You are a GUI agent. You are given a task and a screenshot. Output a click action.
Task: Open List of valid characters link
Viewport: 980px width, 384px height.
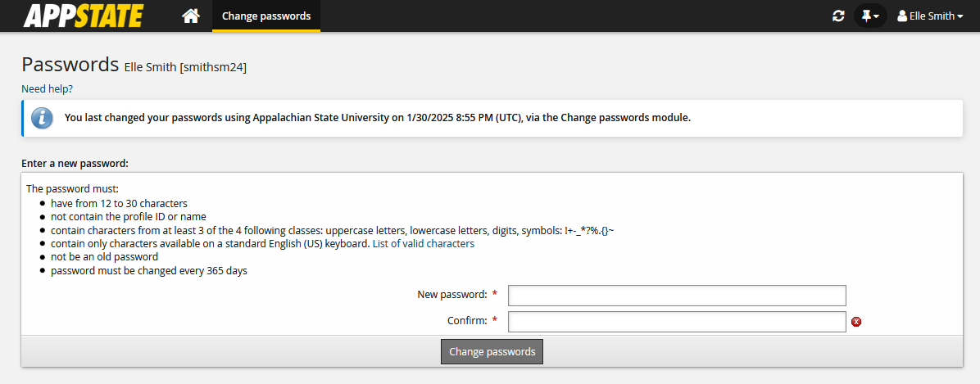coord(423,243)
